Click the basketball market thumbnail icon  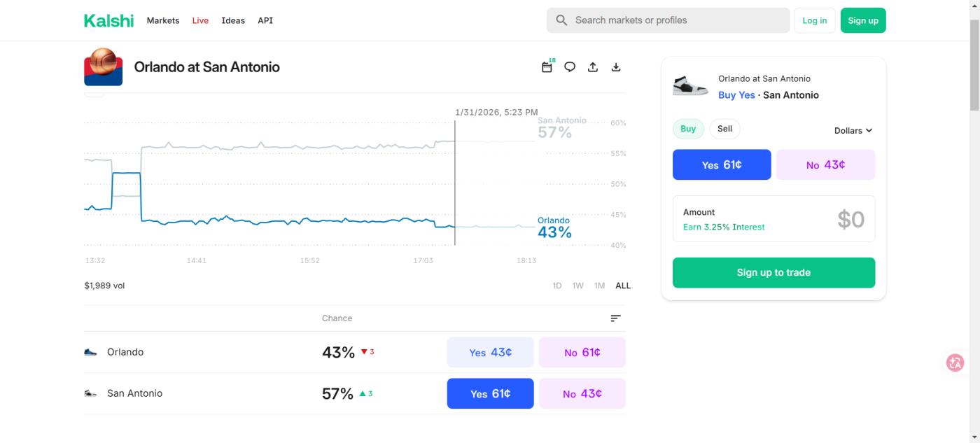tap(103, 67)
